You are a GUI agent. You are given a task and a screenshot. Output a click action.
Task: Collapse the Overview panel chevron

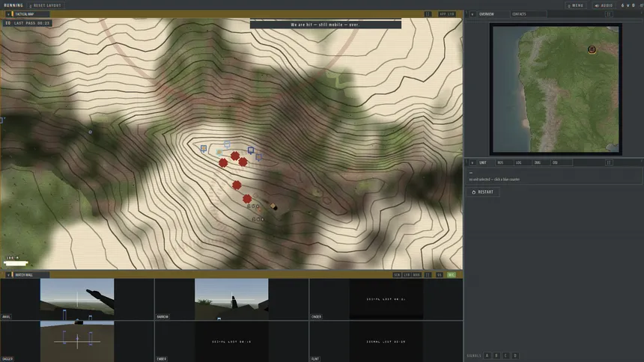[473, 14]
